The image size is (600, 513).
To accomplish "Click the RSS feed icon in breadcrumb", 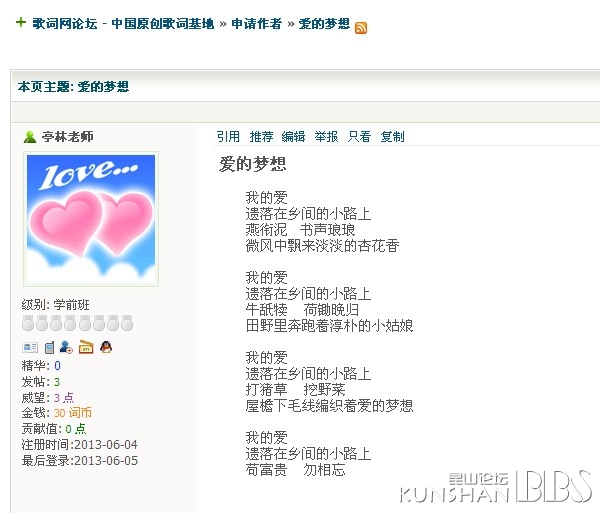I will point(361,28).
